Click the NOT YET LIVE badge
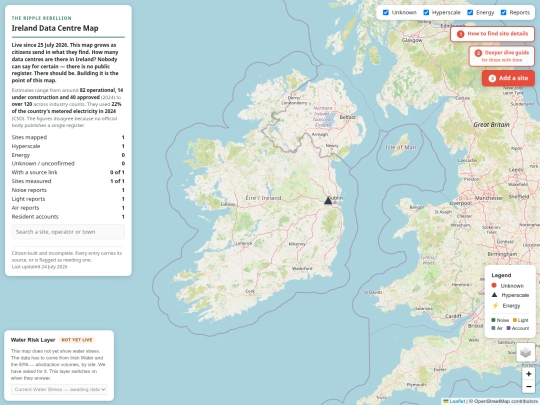The height and width of the screenshot is (405, 540). 77,340
